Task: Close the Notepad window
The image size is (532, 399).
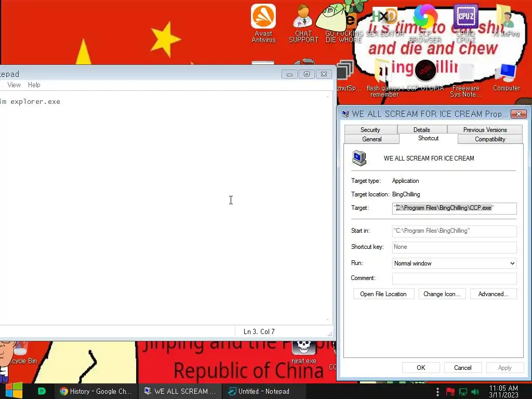Action: pyautogui.click(x=324, y=74)
